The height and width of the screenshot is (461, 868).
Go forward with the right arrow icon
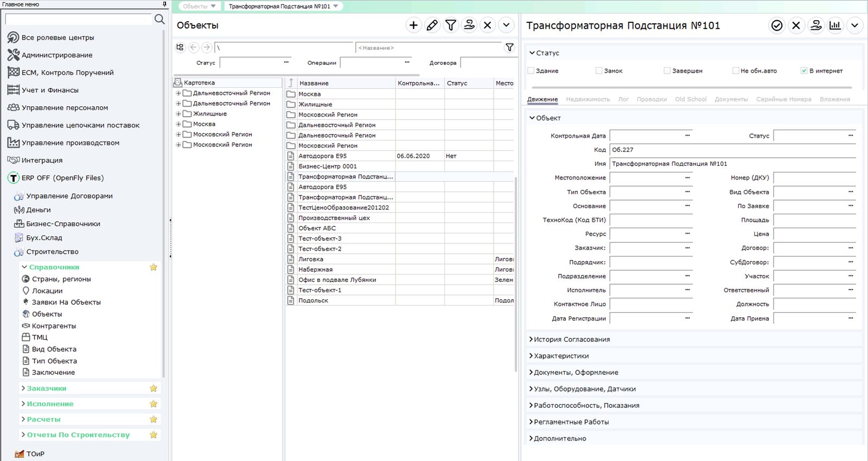coord(206,48)
